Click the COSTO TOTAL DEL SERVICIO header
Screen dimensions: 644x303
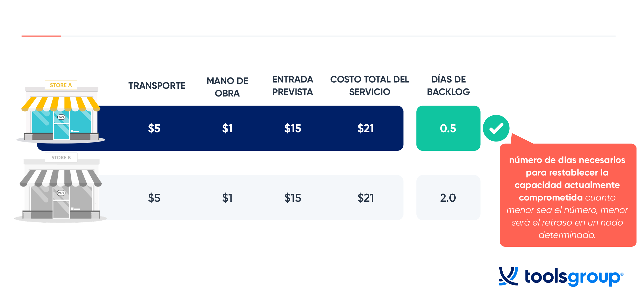coord(369,85)
